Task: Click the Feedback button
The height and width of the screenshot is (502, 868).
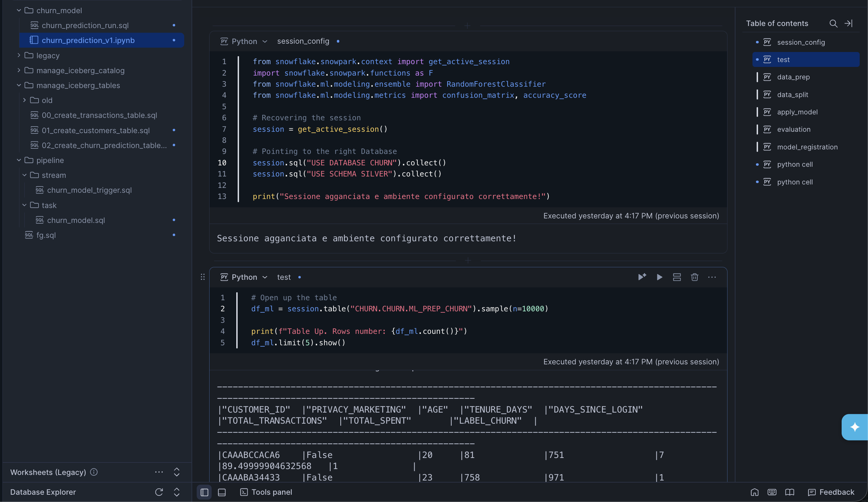Action: [831, 492]
